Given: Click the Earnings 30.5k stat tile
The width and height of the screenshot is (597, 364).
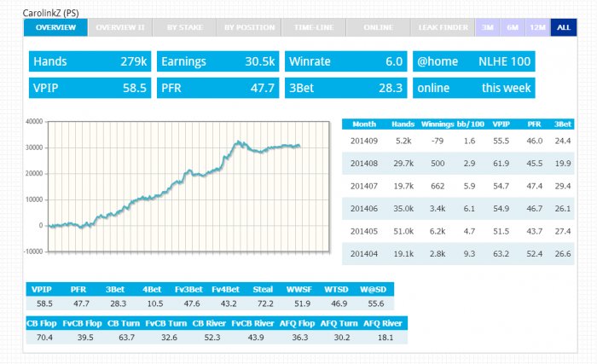Looking at the screenshot, I should click(x=217, y=61).
